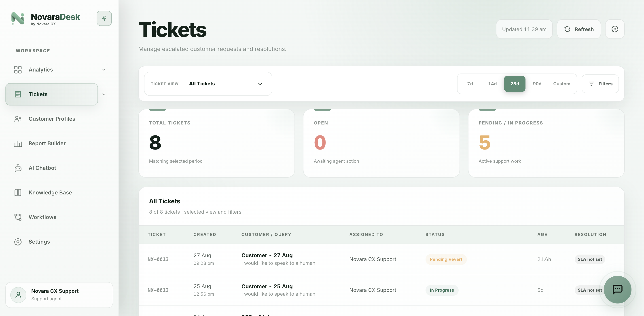Click the Knowledge Base book icon
644x316 pixels.
coord(18,193)
